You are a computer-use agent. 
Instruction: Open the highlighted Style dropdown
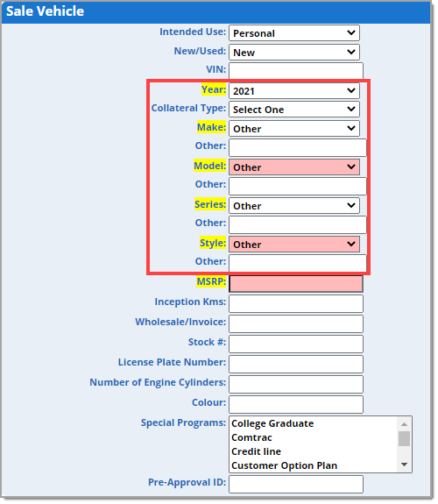click(x=294, y=245)
